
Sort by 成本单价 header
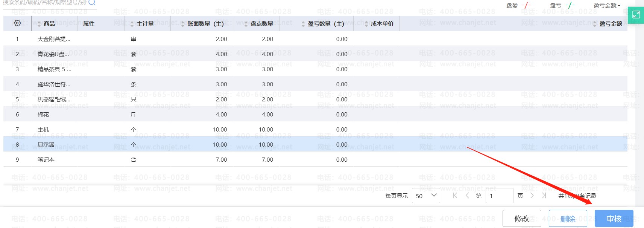pos(379,24)
